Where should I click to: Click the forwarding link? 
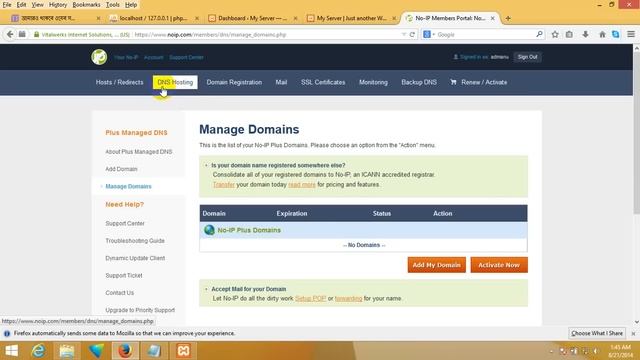point(349,298)
